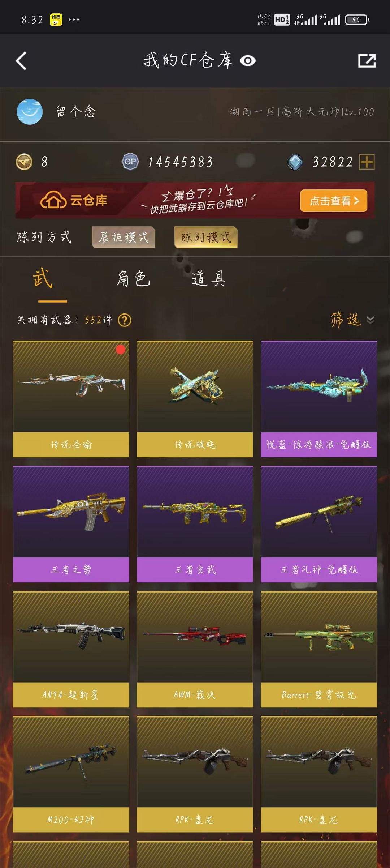The height and width of the screenshot is (868, 390).
Task: Select the AWM-裁决 sniper thumbnail
Action: (x=195, y=637)
